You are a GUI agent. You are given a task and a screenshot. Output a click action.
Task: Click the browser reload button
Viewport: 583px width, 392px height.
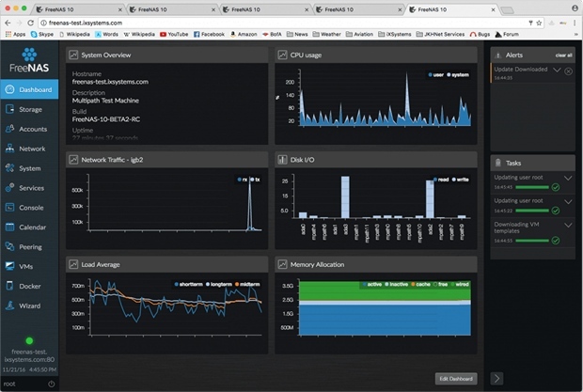click(x=30, y=23)
